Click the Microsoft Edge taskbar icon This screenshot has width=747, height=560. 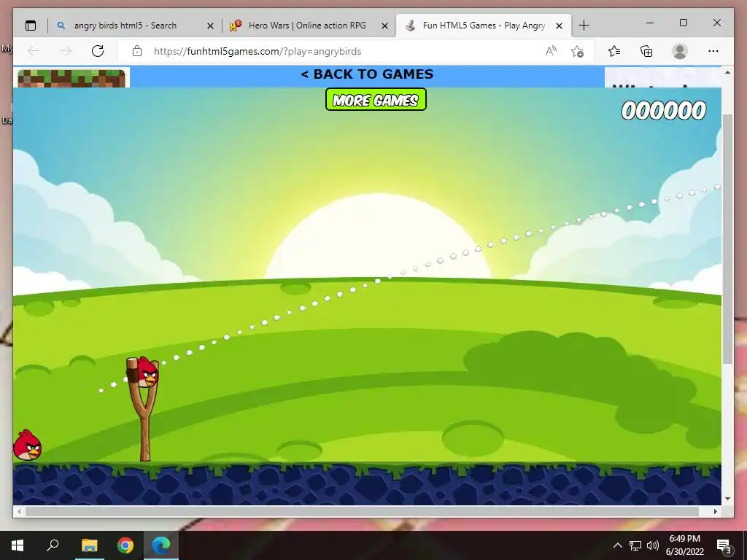161,545
